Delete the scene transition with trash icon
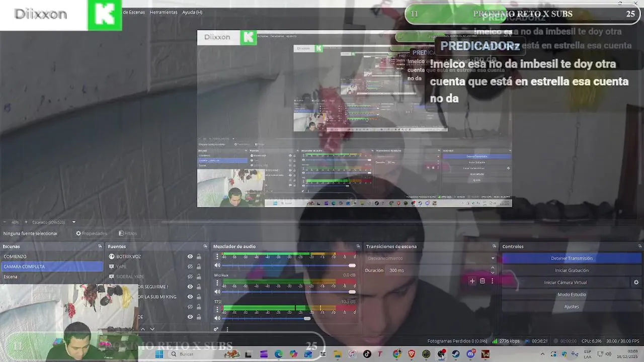Image resolution: width=644 pixels, height=362 pixels. pos(482,281)
